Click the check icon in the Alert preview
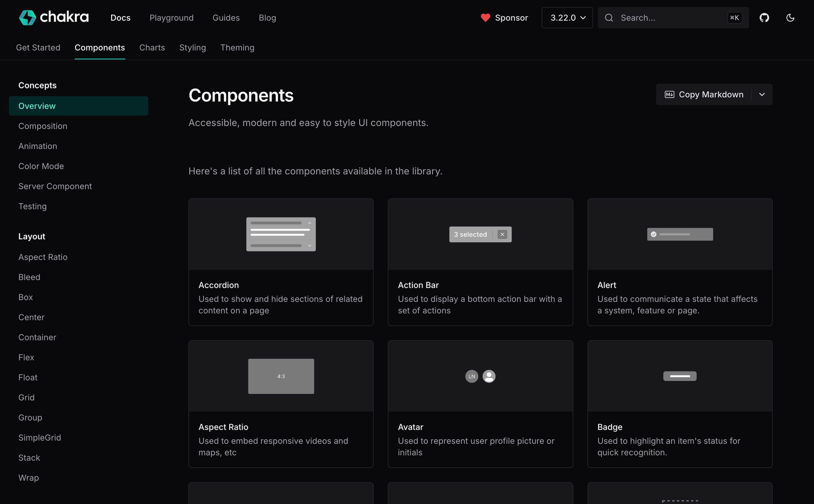814x504 pixels. [654, 234]
